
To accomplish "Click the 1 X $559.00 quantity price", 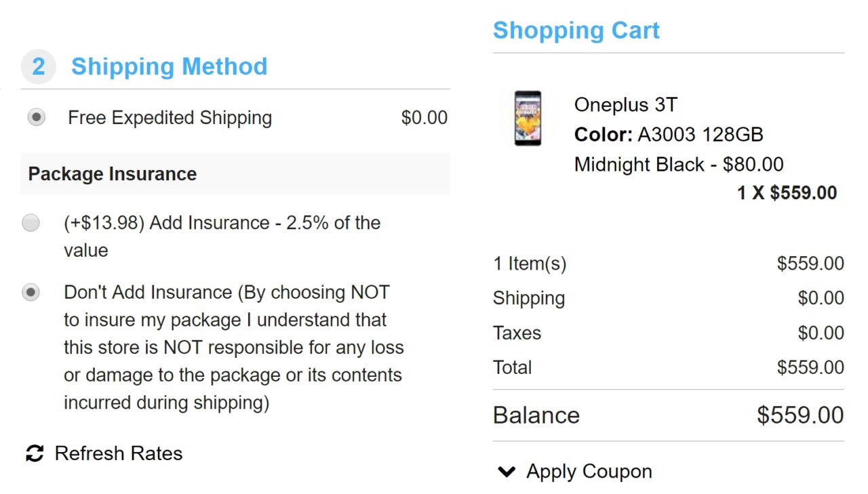I will (787, 193).
